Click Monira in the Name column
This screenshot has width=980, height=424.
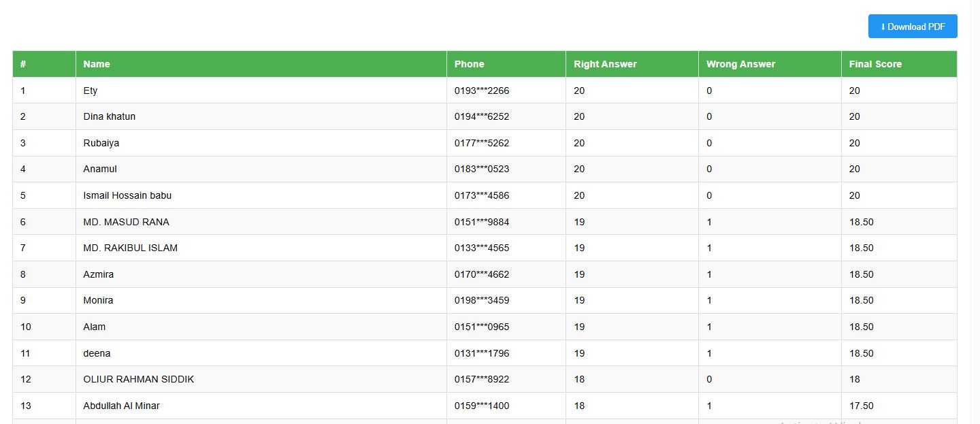99,300
